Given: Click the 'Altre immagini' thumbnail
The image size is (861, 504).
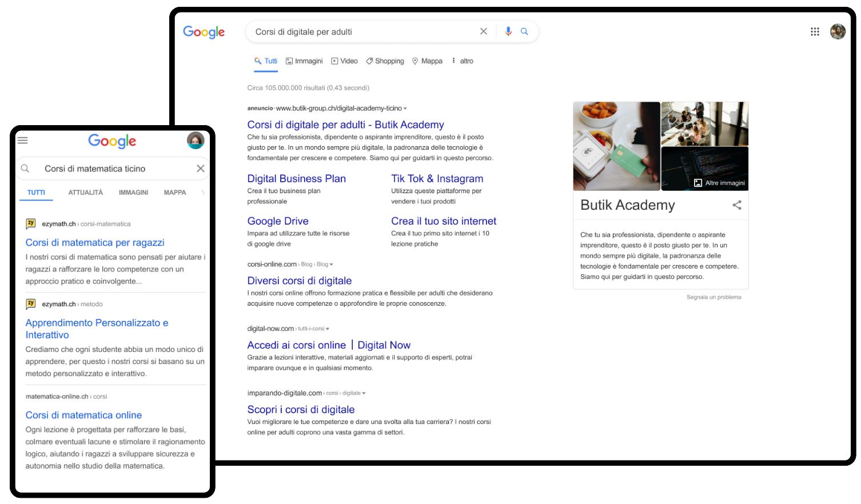Looking at the screenshot, I should [719, 183].
